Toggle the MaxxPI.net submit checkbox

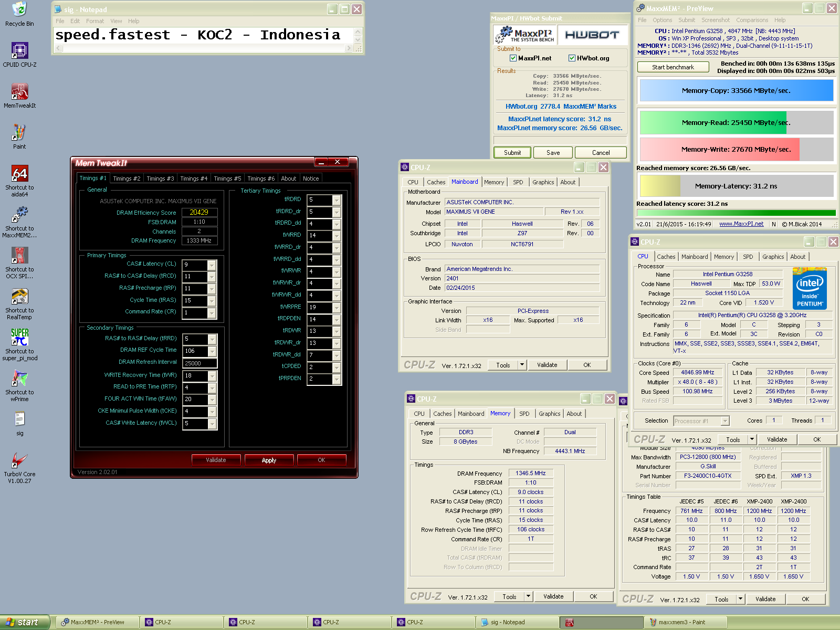(513, 58)
